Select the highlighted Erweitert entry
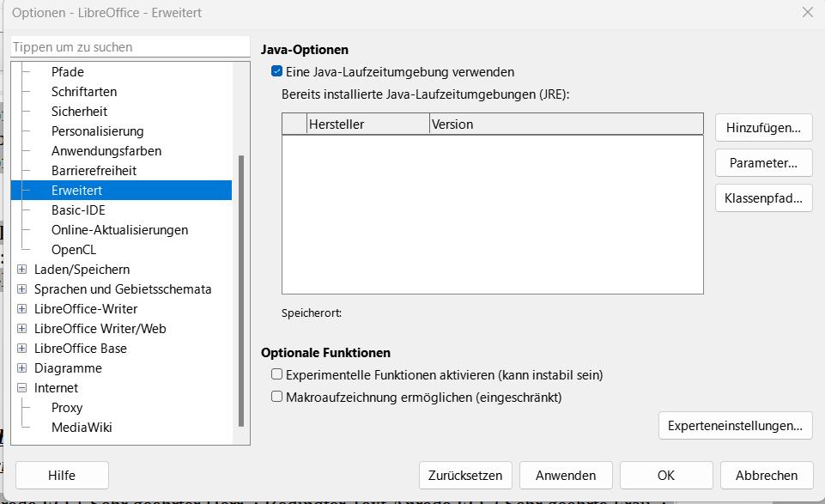Screen dimensions: 825x504 point(122,191)
